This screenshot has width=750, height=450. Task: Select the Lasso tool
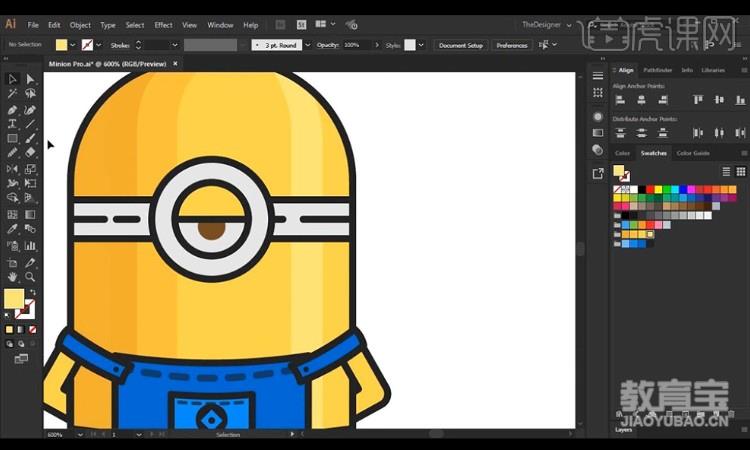[30, 94]
